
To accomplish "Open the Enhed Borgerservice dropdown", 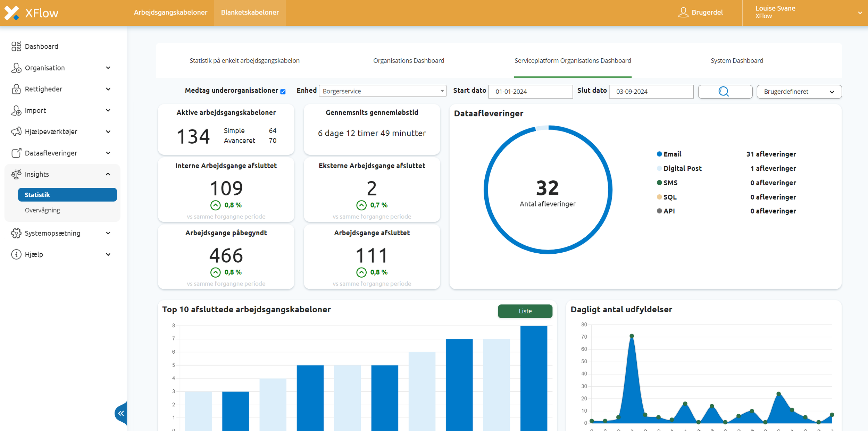I will pyautogui.click(x=382, y=91).
